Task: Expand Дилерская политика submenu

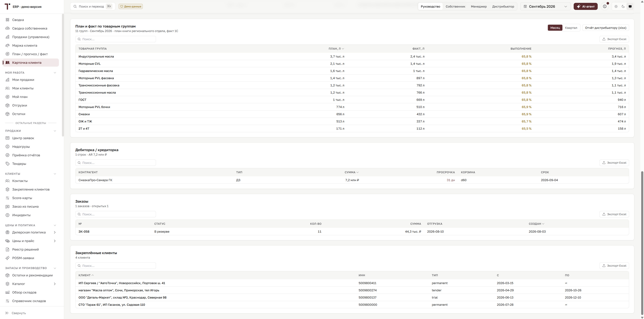Action: pyautogui.click(x=55, y=232)
